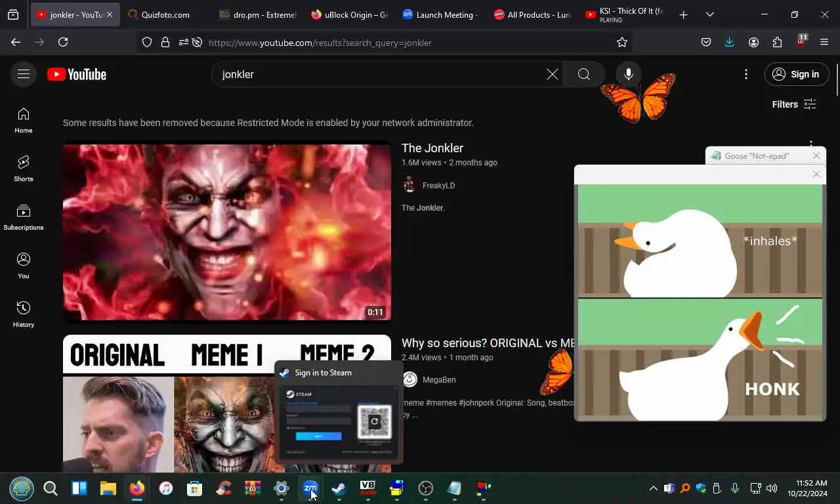This screenshot has width=840, height=504.
Task: Switch to Quizfoto.com tab
Action: coord(165,14)
